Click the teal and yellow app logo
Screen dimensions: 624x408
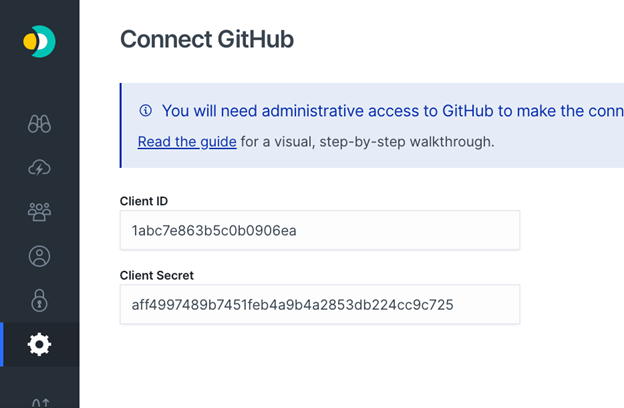click(39, 41)
